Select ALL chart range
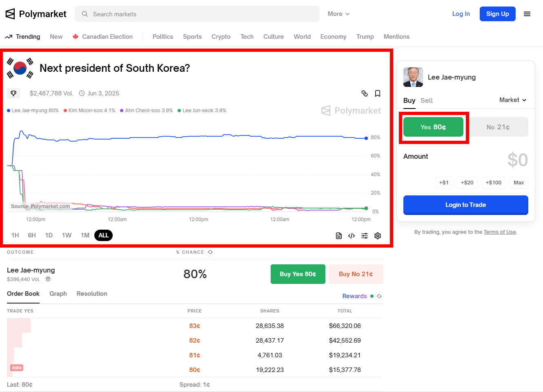Viewport: 543px width, 392px height. pyautogui.click(x=104, y=235)
